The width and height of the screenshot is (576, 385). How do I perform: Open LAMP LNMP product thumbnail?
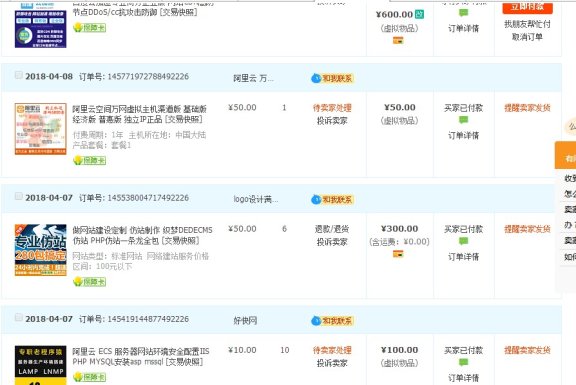[x=40, y=365]
